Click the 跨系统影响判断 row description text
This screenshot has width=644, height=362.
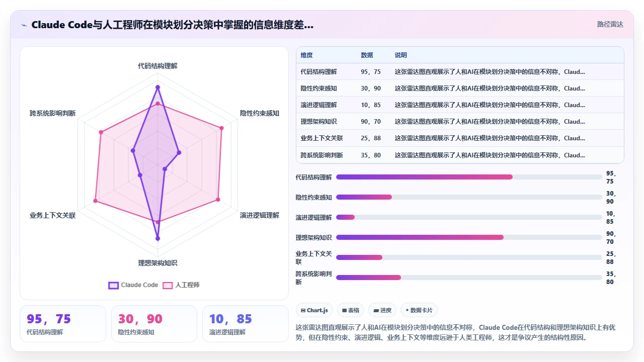(490, 155)
